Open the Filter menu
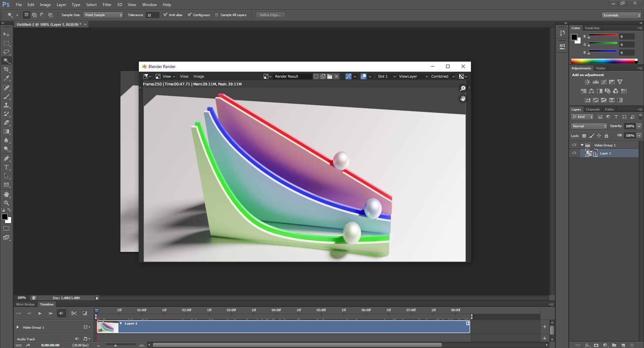644x348 pixels. [107, 5]
